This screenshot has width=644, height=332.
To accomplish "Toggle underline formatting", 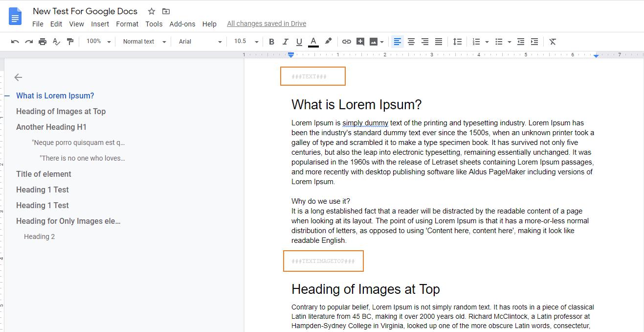I will coord(299,42).
